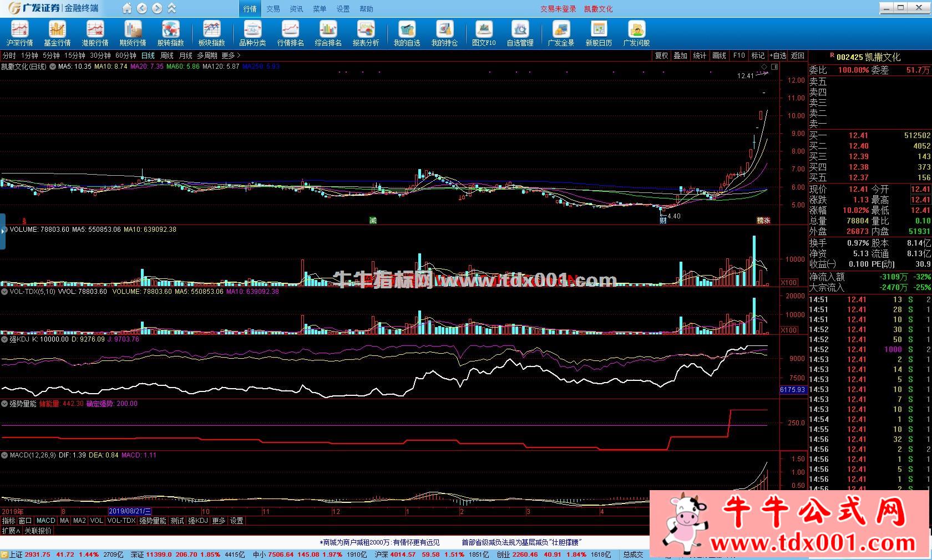Image resolution: width=932 pixels, height=560 pixels.
Task: Click the +自选 add-to-watchlist button
Action: (x=778, y=55)
